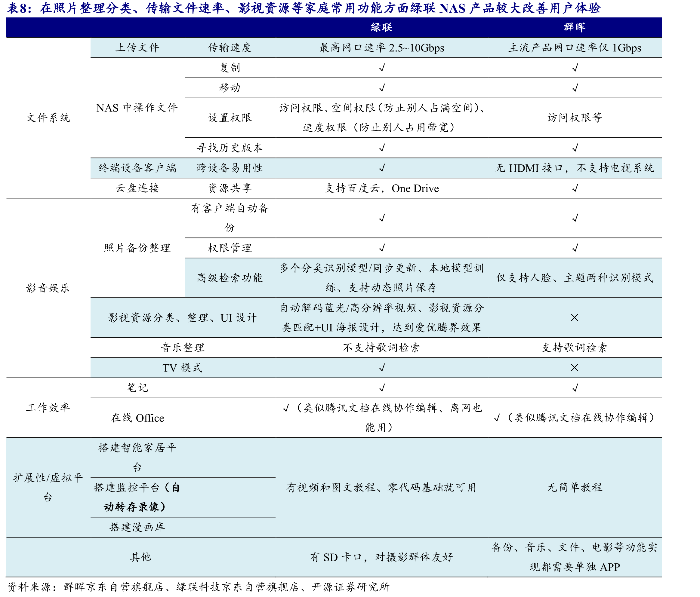700x597 pixels.
Task: Click the table title starting with '表8'
Action: pyautogui.click(x=304, y=8)
